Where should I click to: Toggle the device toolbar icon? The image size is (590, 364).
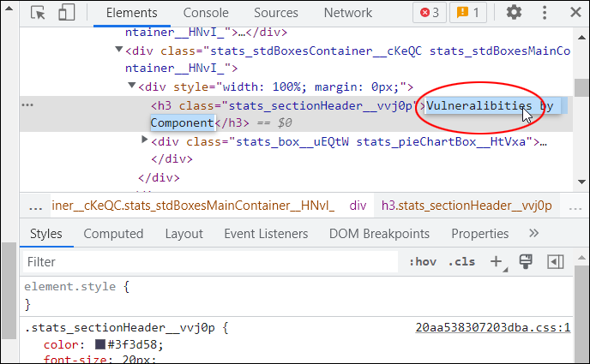coord(66,12)
